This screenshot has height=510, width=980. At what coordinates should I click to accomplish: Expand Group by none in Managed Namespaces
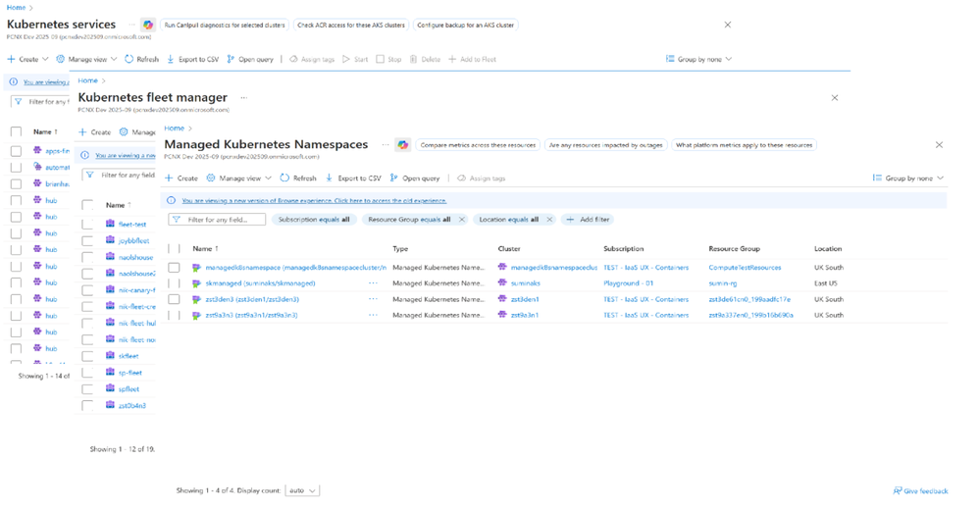[908, 178]
